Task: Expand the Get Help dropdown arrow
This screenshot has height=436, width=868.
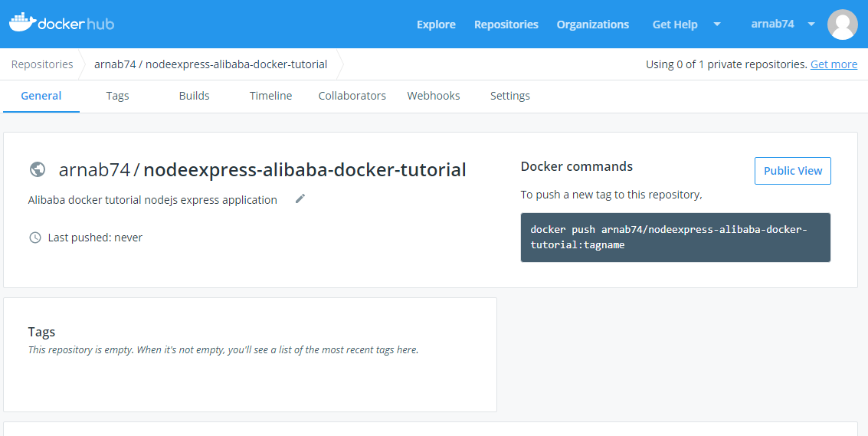Action: 717,25
